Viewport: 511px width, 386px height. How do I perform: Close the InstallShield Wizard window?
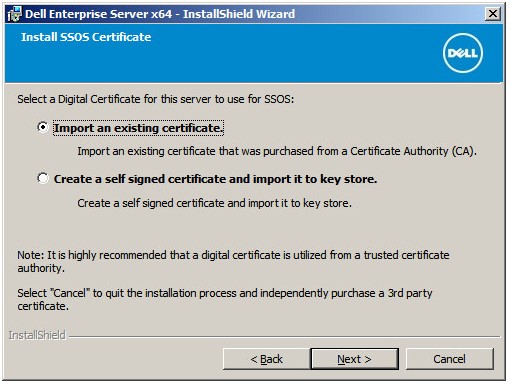coord(493,14)
